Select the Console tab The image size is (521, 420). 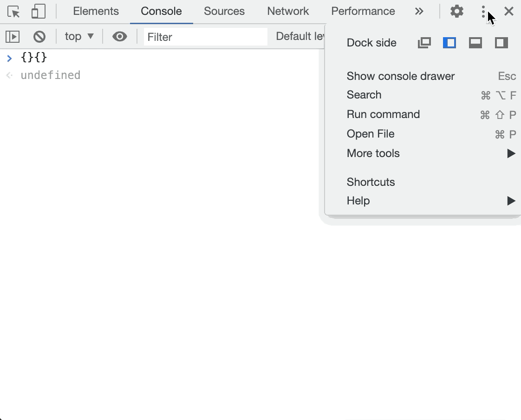pos(161,11)
